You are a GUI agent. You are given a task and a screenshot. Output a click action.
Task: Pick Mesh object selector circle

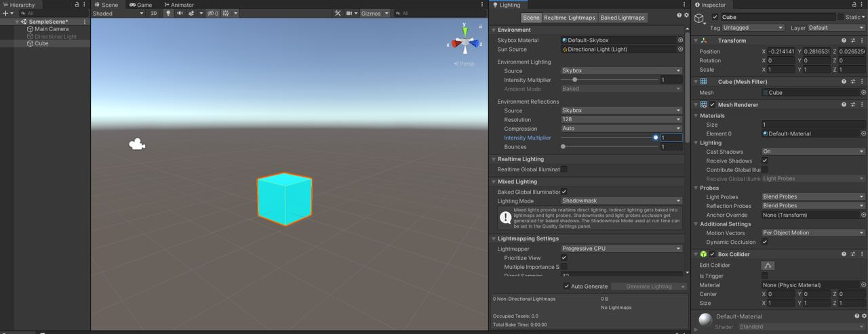pyautogui.click(x=863, y=92)
